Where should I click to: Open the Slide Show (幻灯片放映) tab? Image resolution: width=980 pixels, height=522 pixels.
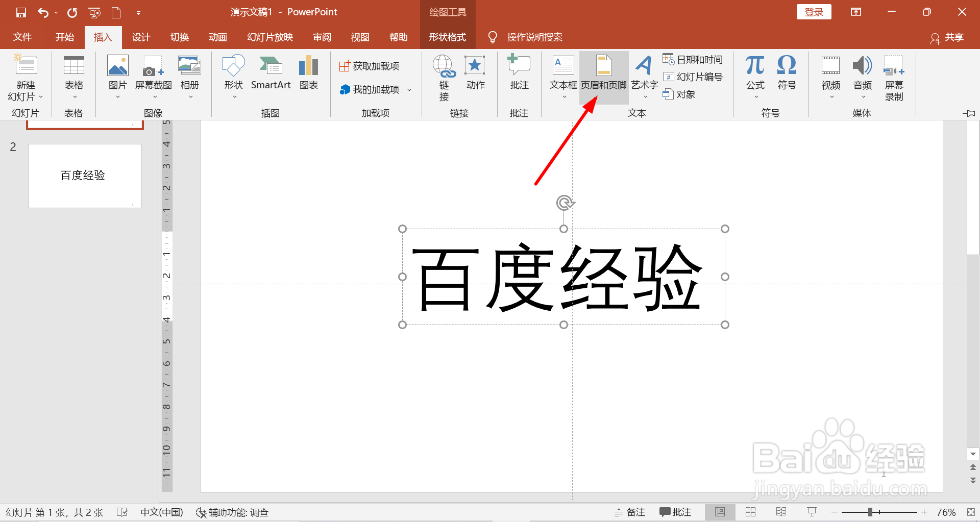click(x=270, y=37)
